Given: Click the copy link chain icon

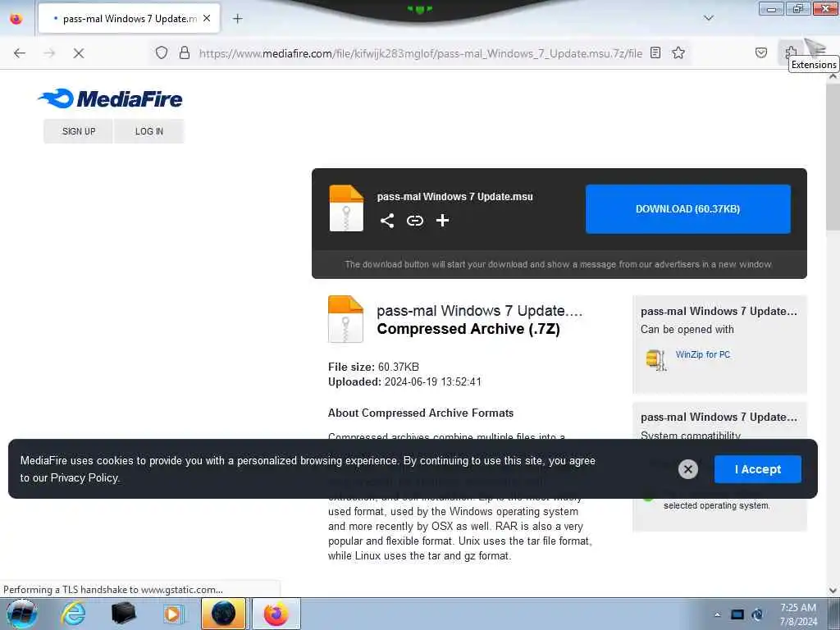Looking at the screenshot, I should [x=414, y=220].
